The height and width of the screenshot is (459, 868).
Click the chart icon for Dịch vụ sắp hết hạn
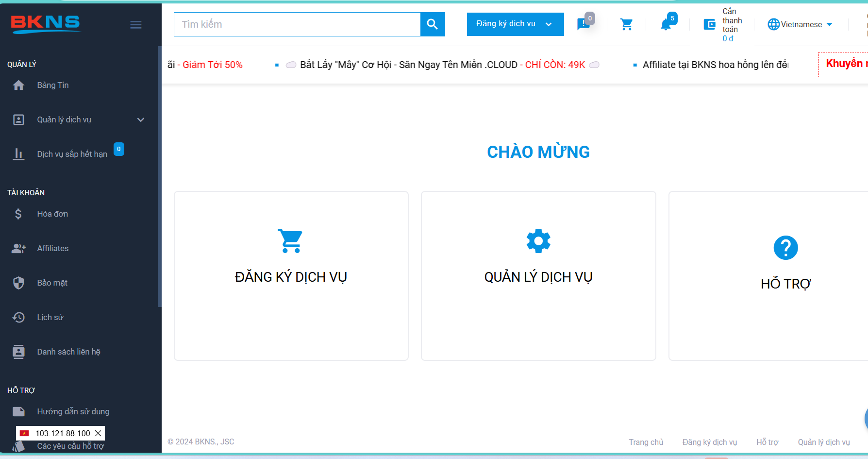(18, 154)
